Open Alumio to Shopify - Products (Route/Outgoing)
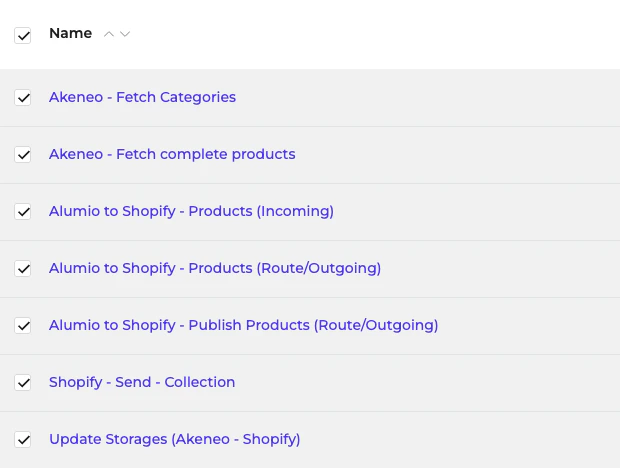 coord(215,269)
